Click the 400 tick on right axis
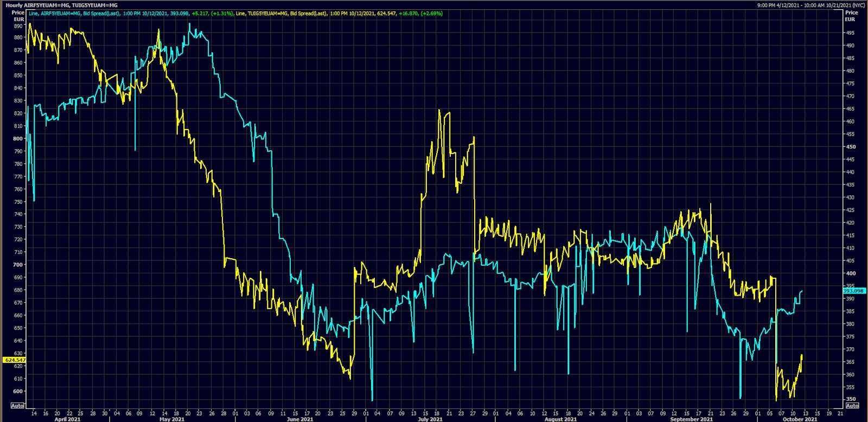The width and height of the screenshot is (868, 422). click(x=850, y=273)
